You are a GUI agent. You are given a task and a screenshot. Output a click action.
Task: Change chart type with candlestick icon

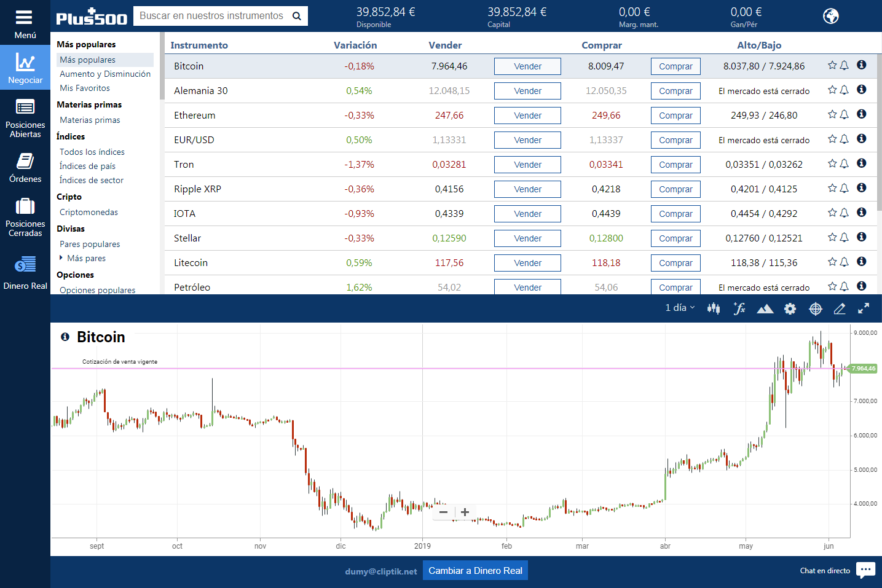[714, 308]
